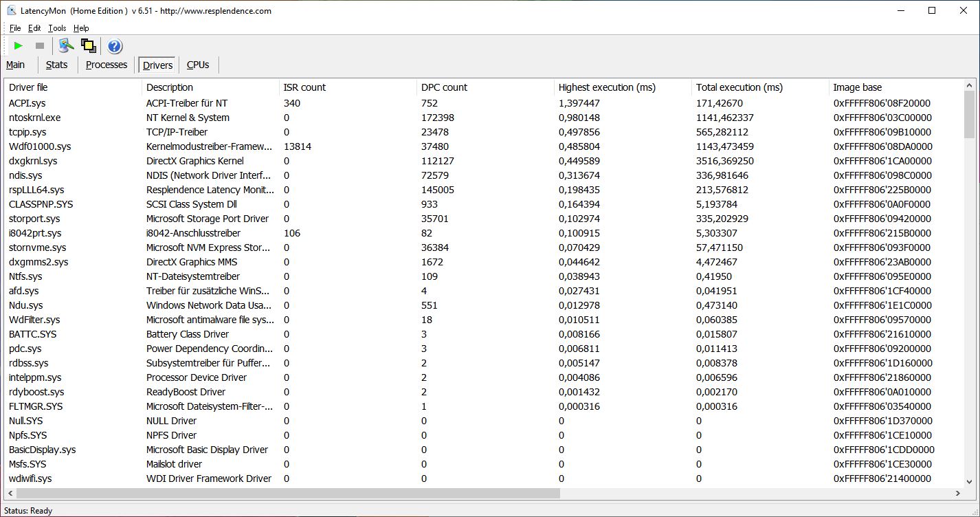The height and width of the screenshot is (517, 980).
Task: Sort by Driver file column header
Action: (x=73, y=87)
